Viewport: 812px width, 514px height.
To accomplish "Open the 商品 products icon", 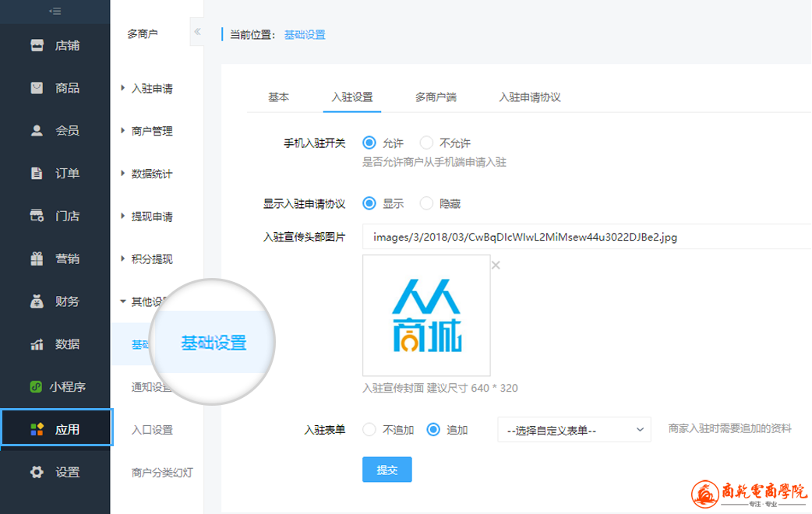I will pyautogui.click(x=37, y=88).
